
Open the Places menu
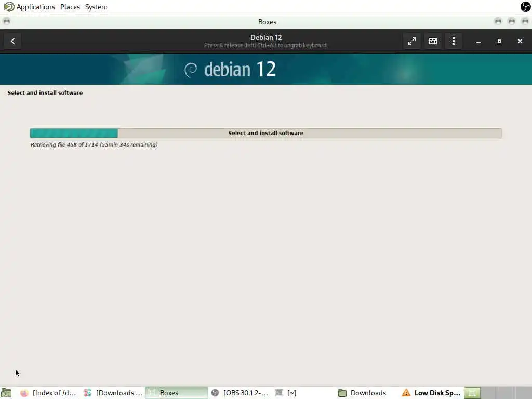click(x=70, y=7)
